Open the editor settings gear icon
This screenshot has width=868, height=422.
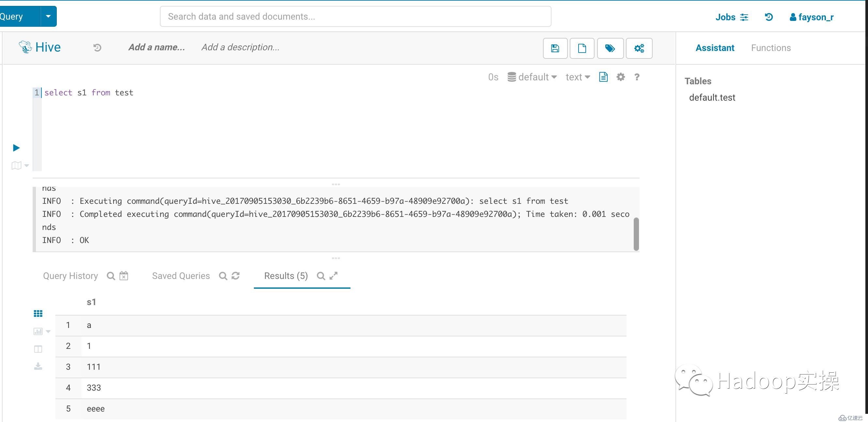click(621, 77)
